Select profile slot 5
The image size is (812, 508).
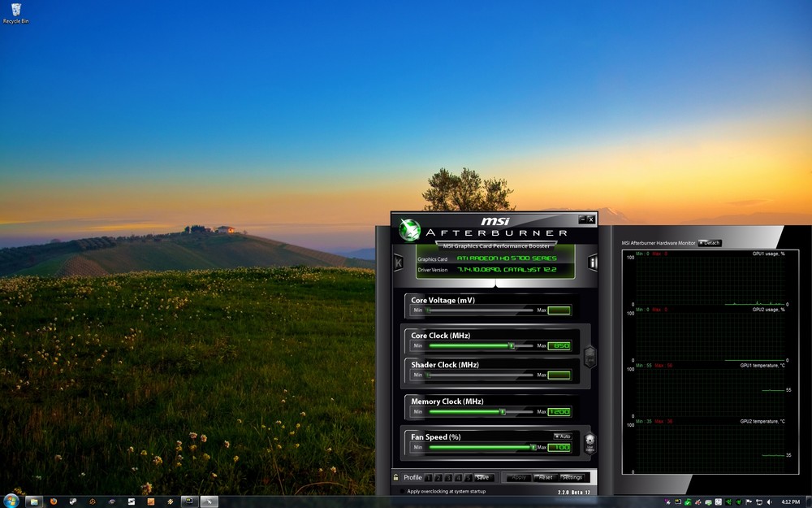(468, 477)
